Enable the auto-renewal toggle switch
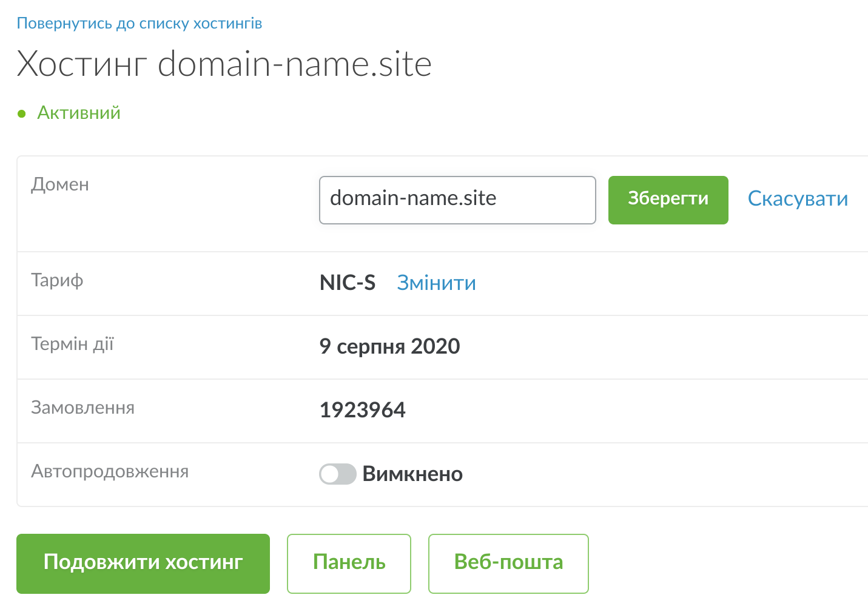The image size is (868, 609). pos(337,474)
